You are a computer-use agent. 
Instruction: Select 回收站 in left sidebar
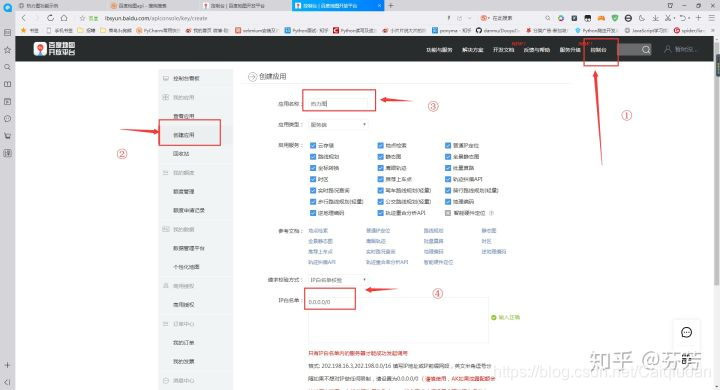pyautogui.click(x=181, y=154)
